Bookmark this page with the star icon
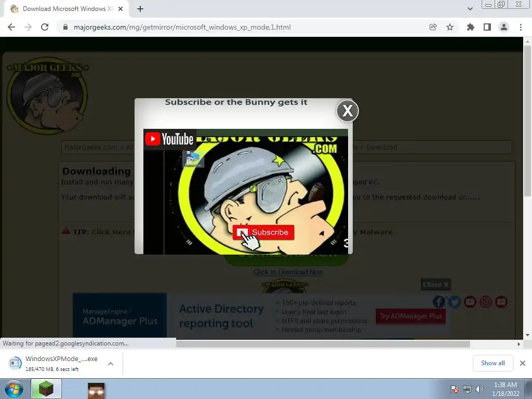 coord(450,27)
